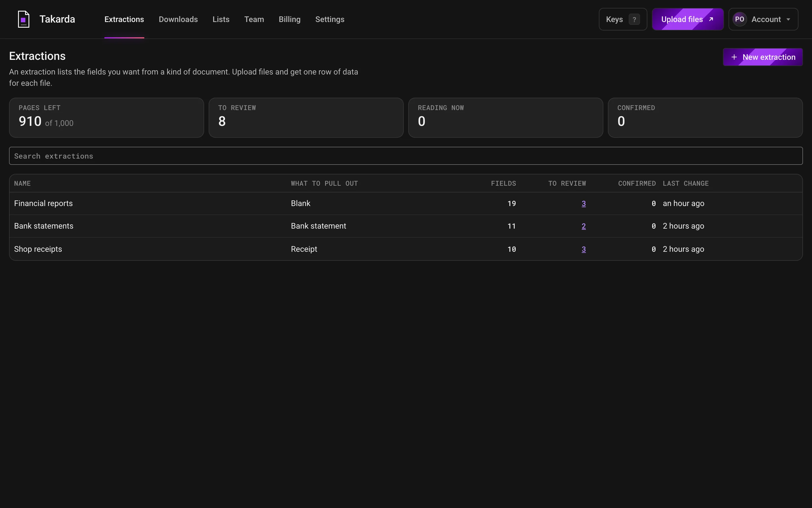Screen dimensions: 812x508
Task: Open Financial reports to-review link 3
Action: 584,203
